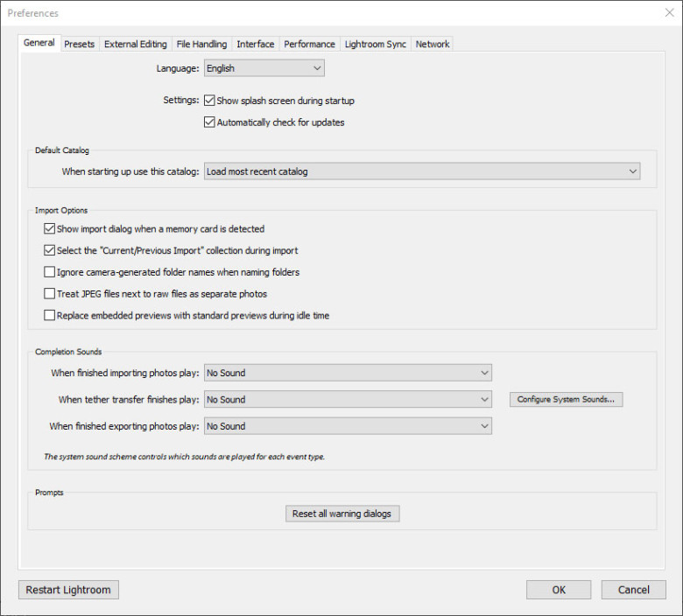Open the finished exporting photos sound dropdown
683x616 pixels.
(348, 426)
